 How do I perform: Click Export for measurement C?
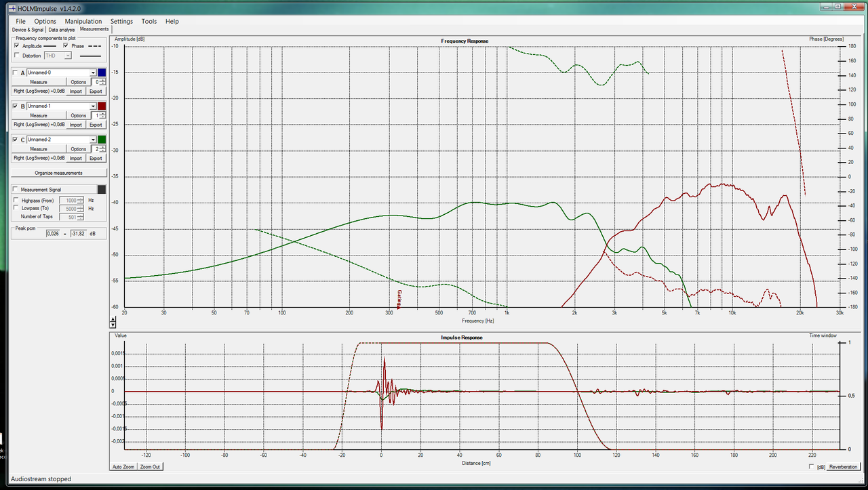(96, 158)
